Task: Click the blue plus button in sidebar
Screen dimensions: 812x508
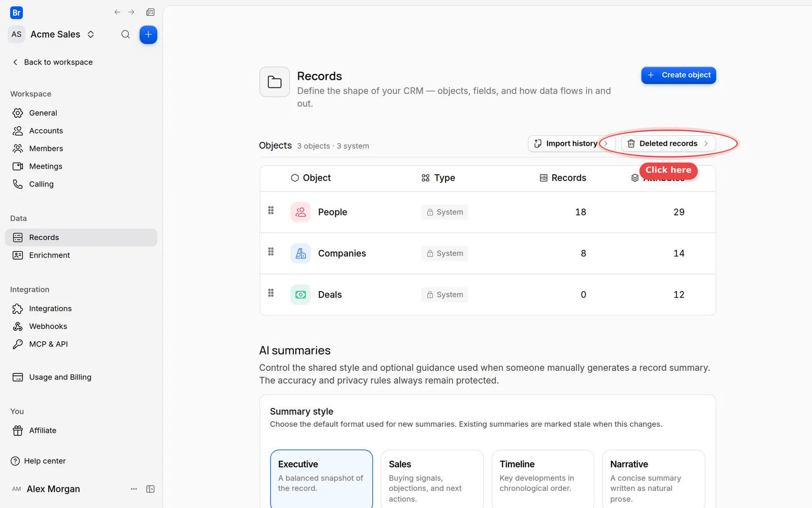Action: coord(148,35)
